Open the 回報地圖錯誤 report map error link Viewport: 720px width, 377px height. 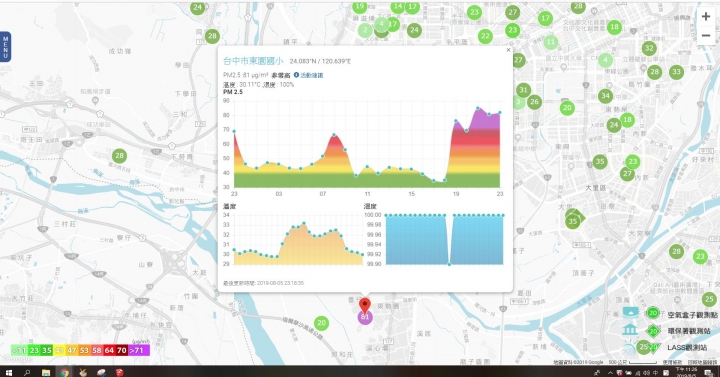tap(703, 362)
